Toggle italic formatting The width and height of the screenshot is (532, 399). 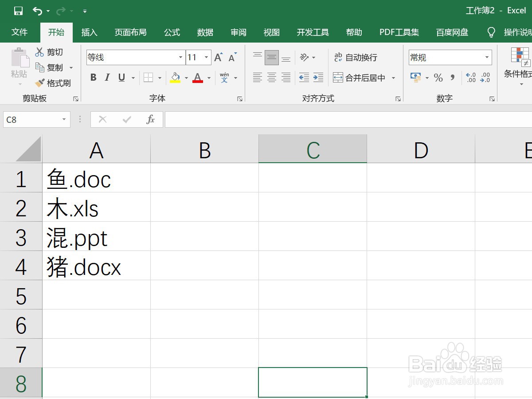[x=107, y=78]
